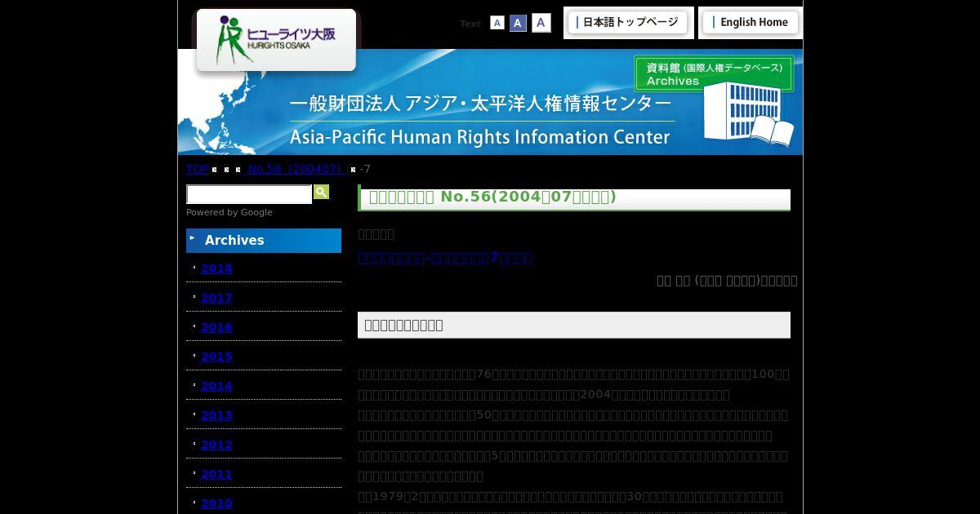Click the TOP breadcrumb link
The width and height of the screenshot is (980, 514).
point(198,169)
